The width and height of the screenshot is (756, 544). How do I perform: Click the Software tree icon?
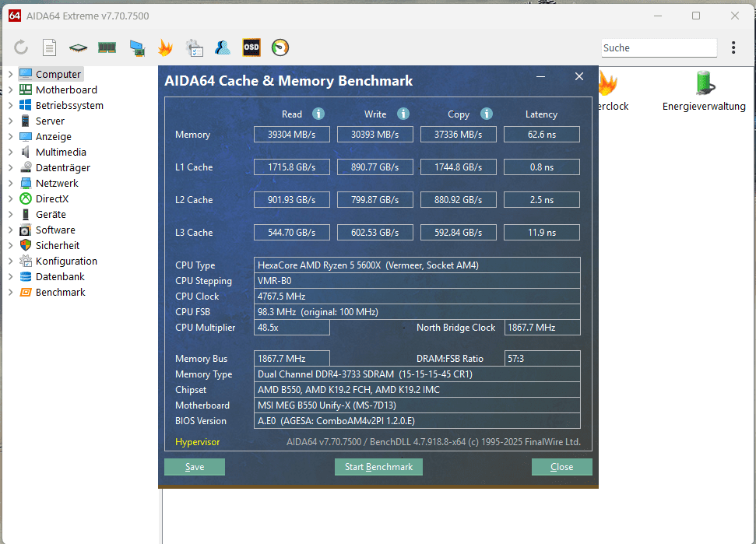[26, 230]
